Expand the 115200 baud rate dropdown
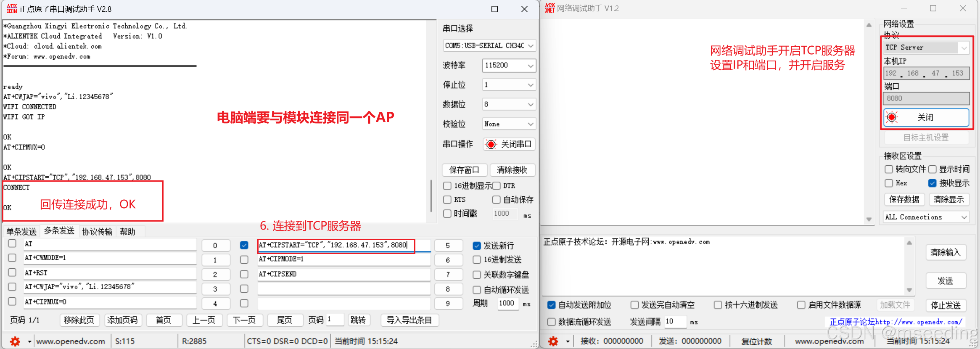Image resolution: width=980 pixels, height=349 pixels. 531,66
